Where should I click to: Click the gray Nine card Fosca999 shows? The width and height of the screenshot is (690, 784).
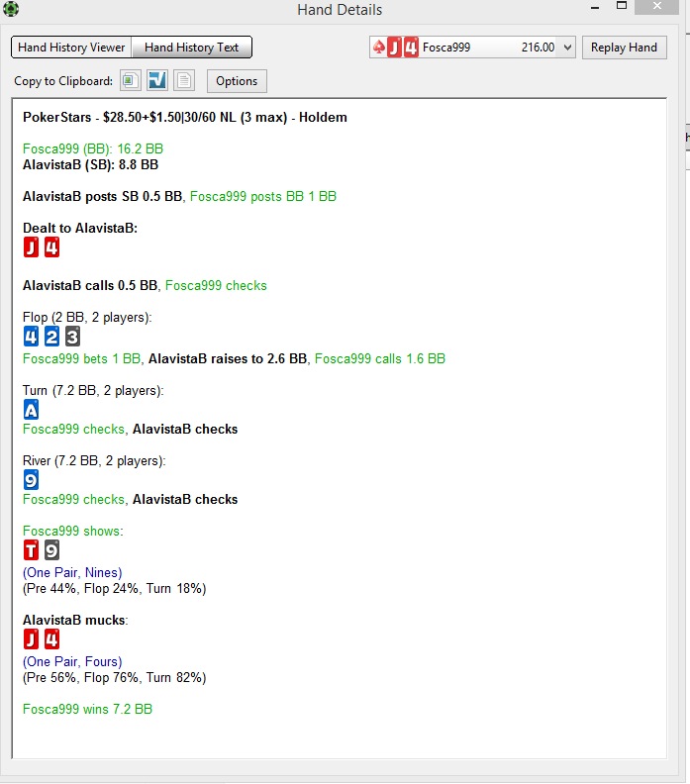(x=52, y=550)
